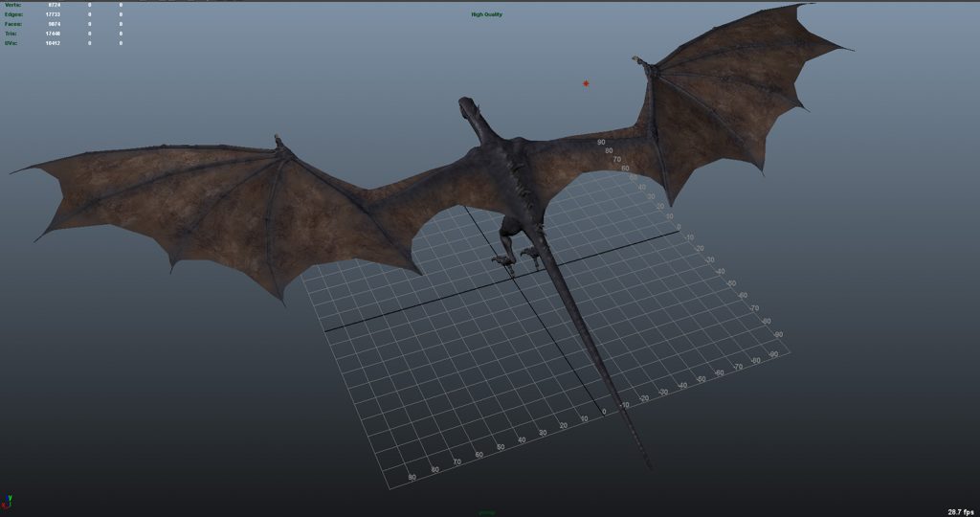Select the red star locator marker
980x517 pixels.
coord(586,83)
